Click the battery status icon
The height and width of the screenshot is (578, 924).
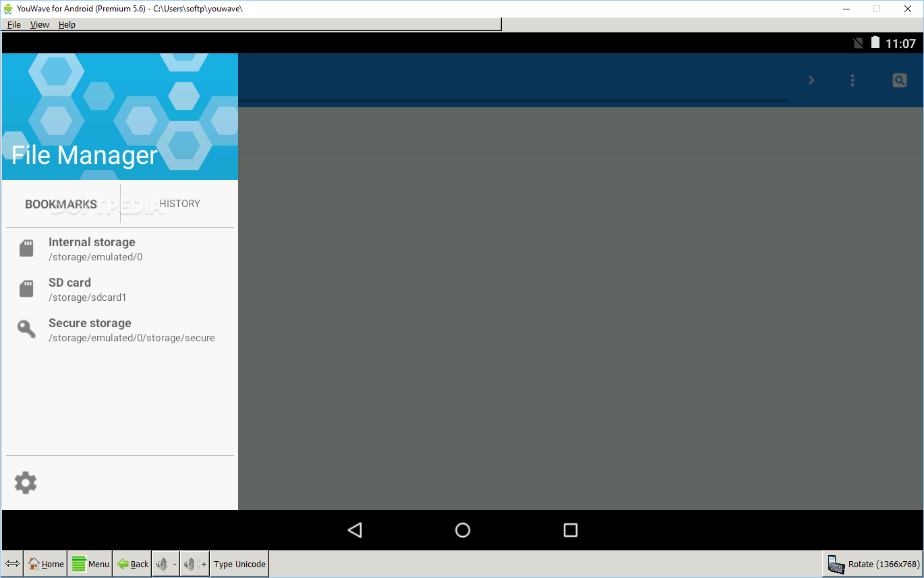pos(875,42)
